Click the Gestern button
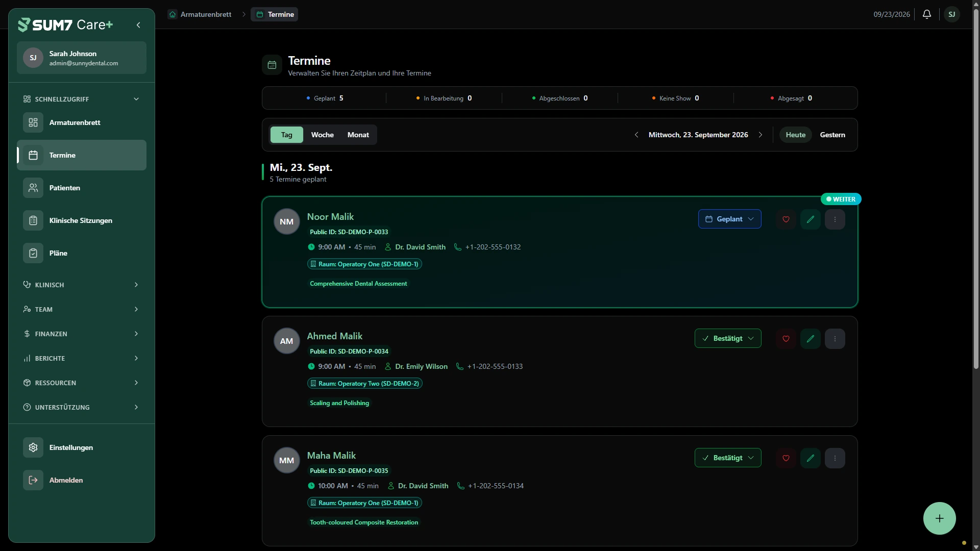Viewport: 980px width, 551px height. (832, 135)
